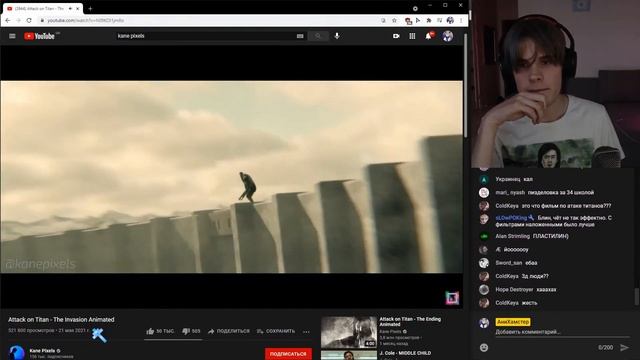The height and width of the screenshot is (360, 640).
Task: Open the media control icon in browser toolbar
Action: [440, 20]
